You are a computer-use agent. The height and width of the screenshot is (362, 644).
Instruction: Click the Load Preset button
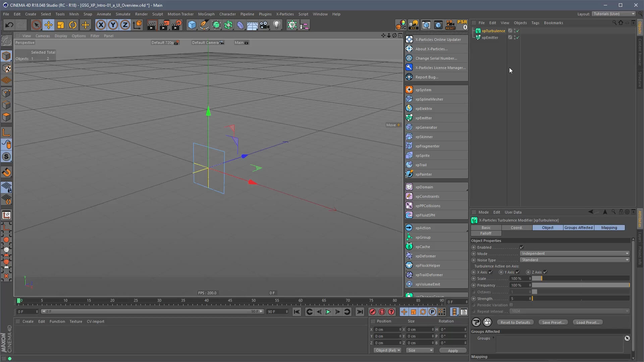pos(587,322)
